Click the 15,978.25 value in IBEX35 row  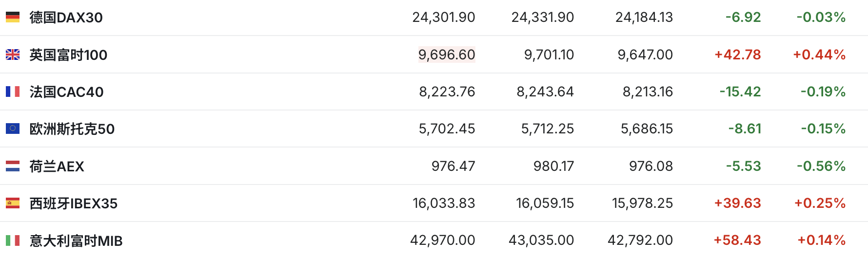pyautogui.click(x=642, y=203)
